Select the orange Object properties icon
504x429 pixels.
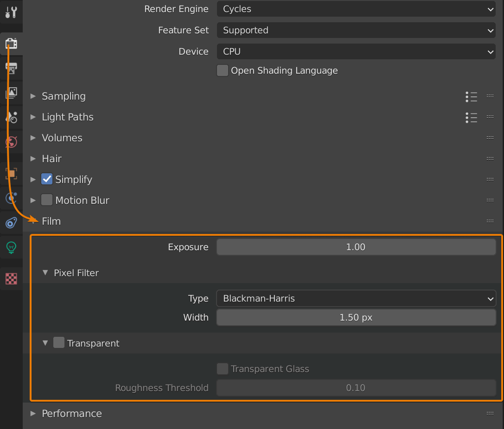(x=11, y=174)
